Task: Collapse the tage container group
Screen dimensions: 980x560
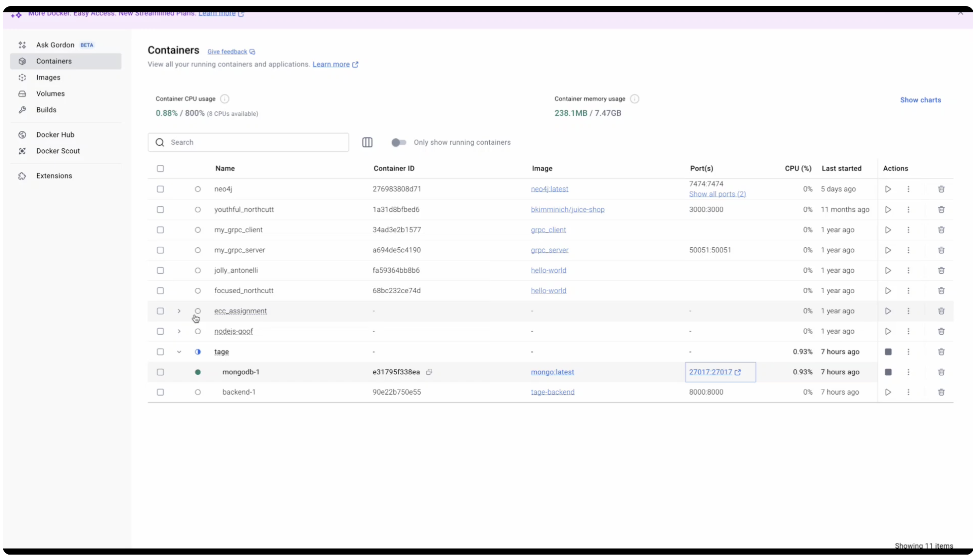Action: (179, 352)
